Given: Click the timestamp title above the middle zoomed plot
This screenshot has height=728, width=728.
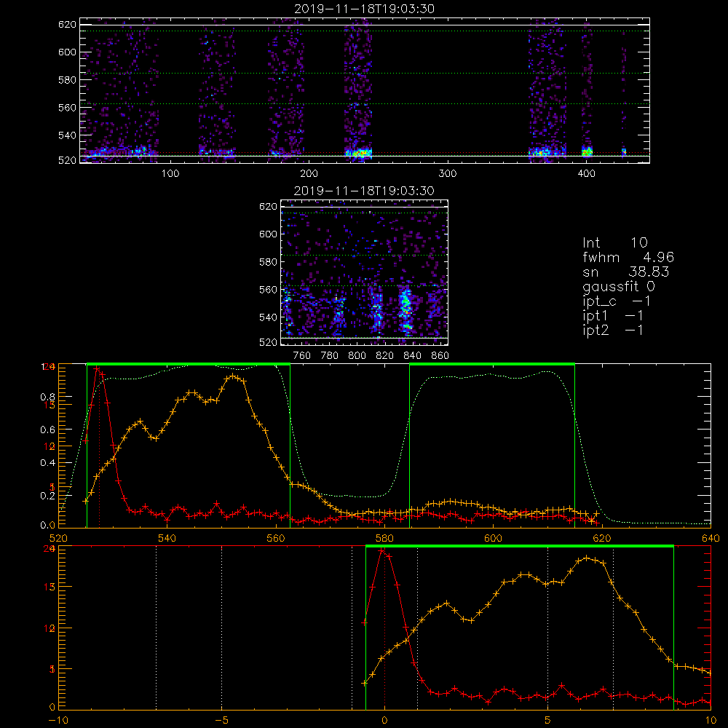Looking at the screenshot, I should (x=364, y=191).
